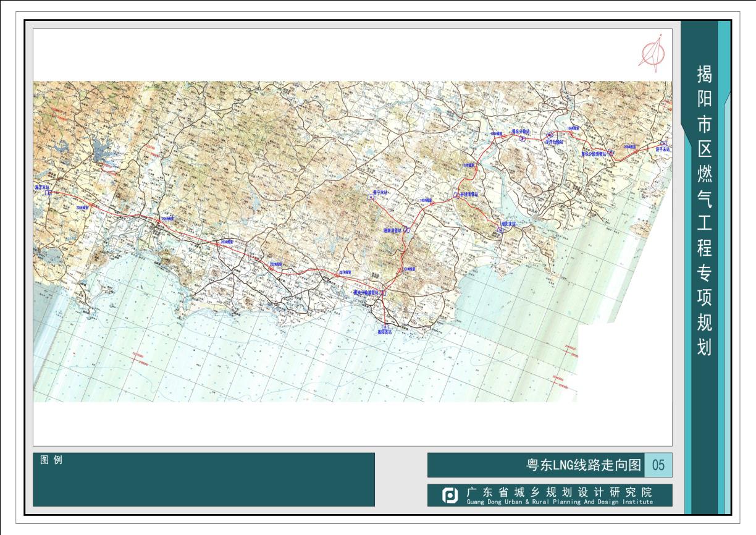This screenshot has height=535, width=756.
Task: Click the southernmost station marker on the coast
Action: (385, 326)
